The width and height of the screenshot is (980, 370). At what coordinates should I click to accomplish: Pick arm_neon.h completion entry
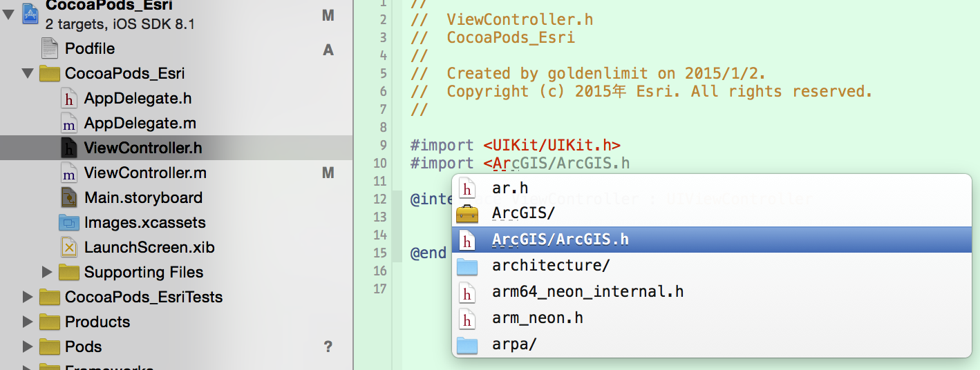pos(537,318)
